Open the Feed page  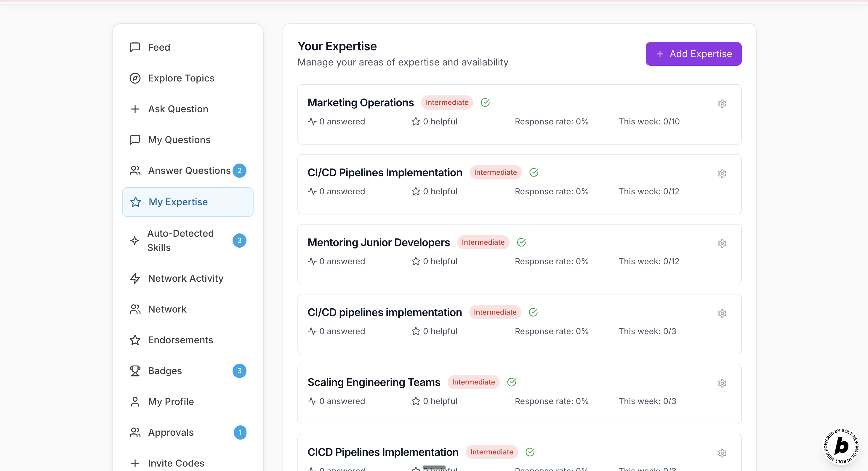point(159,47)
